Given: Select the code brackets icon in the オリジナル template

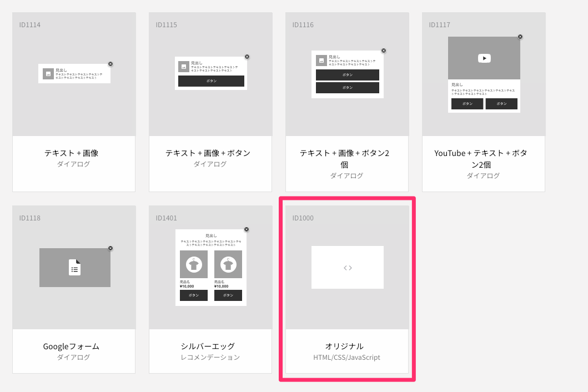Looking at the screenshot, I should 347,267.
